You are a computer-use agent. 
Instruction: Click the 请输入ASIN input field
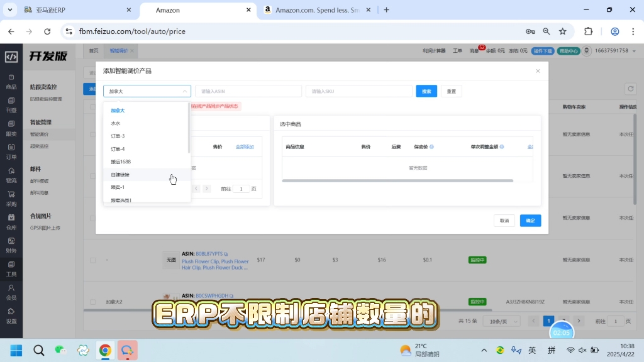(248, 91)
